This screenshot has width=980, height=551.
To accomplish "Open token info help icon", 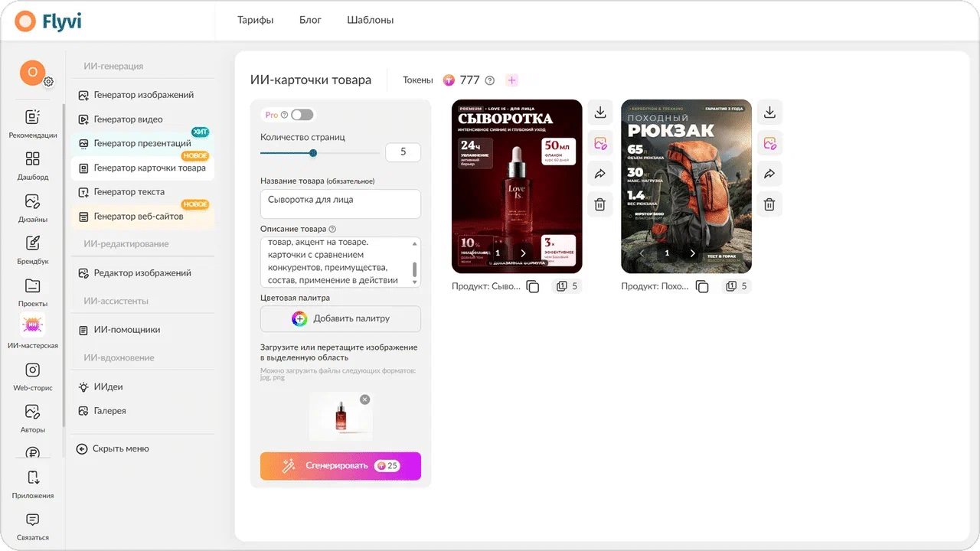I will [490, 80].
